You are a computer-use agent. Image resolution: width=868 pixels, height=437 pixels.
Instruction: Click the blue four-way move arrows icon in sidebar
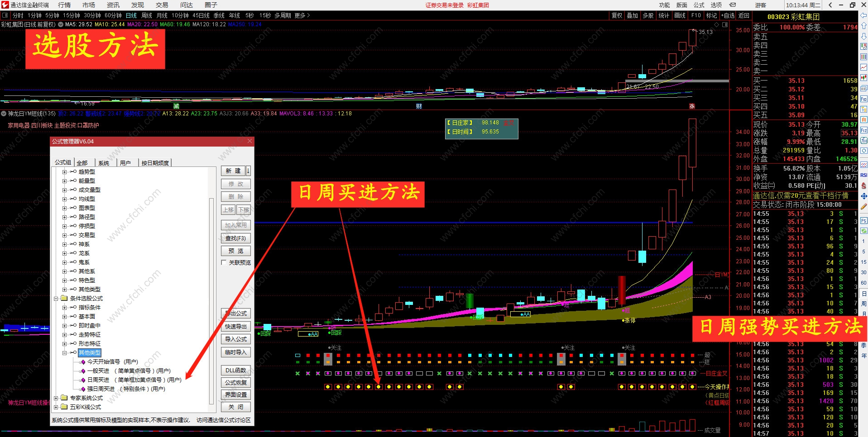pyautogui.click(x=863, y=196)
